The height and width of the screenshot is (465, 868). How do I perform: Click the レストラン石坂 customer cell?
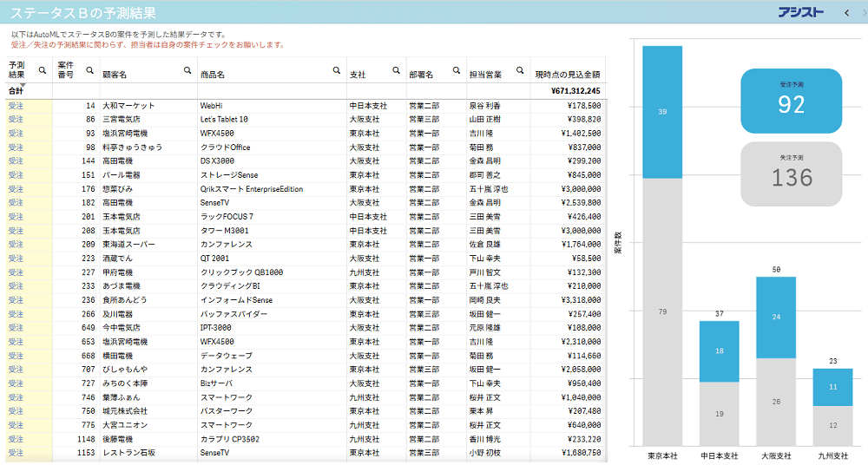pos(128,453)
